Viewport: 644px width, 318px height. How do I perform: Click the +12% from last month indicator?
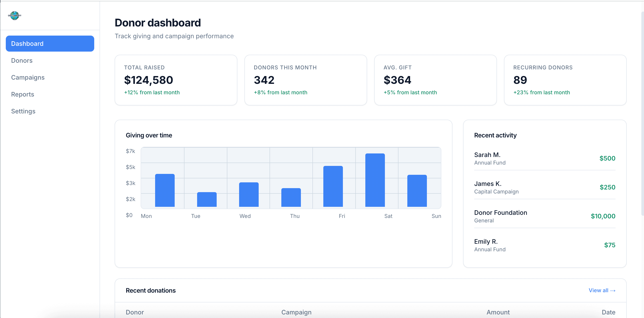(x=152, y=92)
